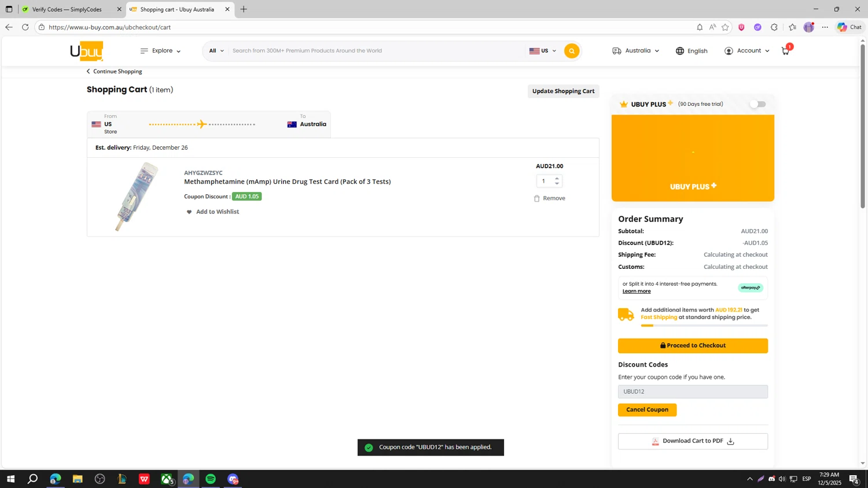868x488 pixels.
Task: Open the Windows notification center
Action: (854, 479)
